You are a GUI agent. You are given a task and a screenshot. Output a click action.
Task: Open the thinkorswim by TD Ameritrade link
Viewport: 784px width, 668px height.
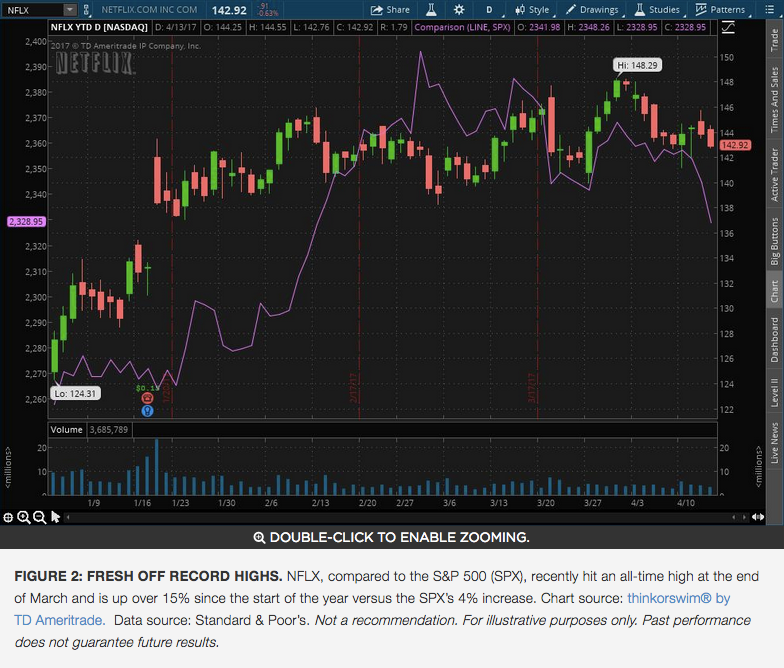point(372,609)
